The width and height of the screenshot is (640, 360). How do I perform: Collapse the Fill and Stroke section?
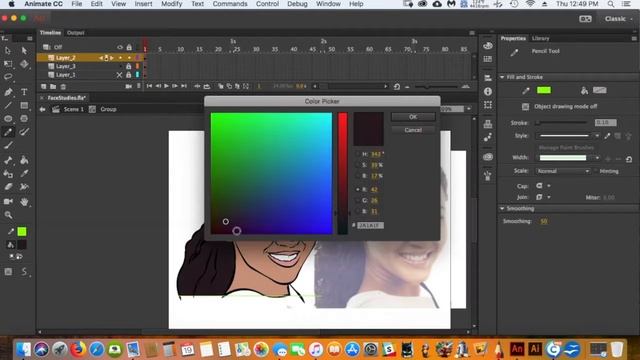tap(502, 77)
